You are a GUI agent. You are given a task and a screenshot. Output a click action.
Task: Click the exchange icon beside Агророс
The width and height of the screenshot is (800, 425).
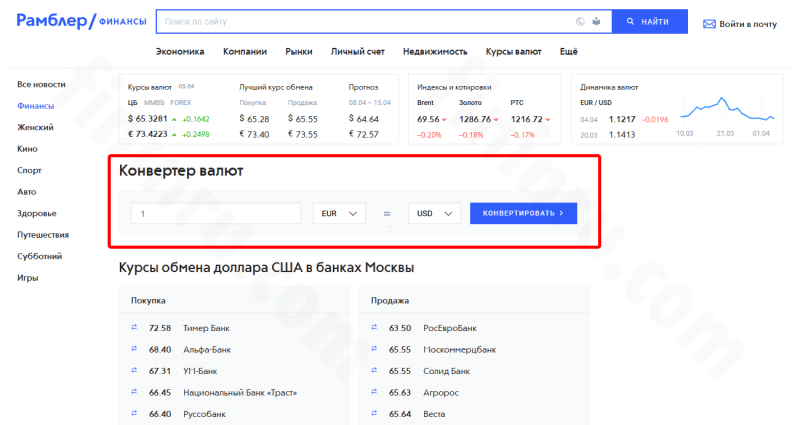click(374, 391)
